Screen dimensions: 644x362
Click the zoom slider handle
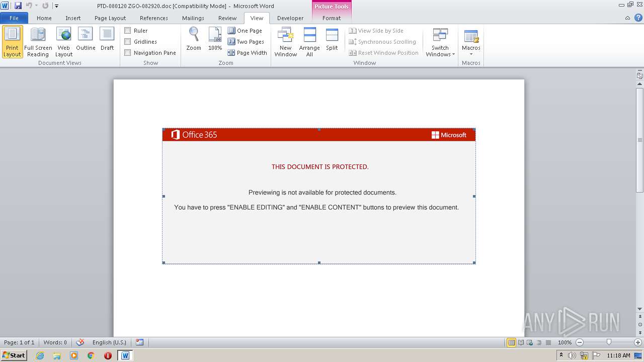click(609, 342)
